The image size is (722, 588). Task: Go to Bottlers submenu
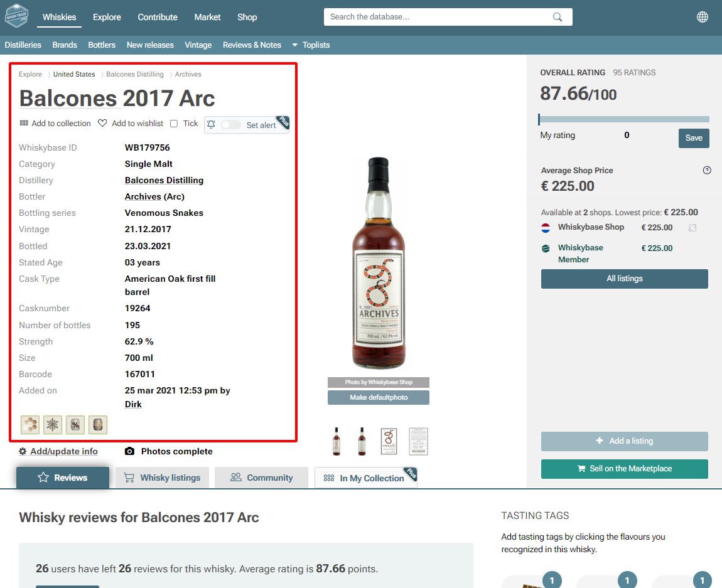[102, 45]
